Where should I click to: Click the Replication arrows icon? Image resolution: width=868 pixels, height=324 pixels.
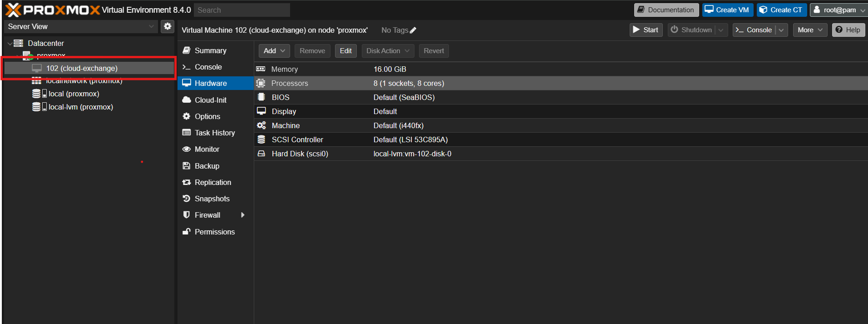tap(186, 182)
